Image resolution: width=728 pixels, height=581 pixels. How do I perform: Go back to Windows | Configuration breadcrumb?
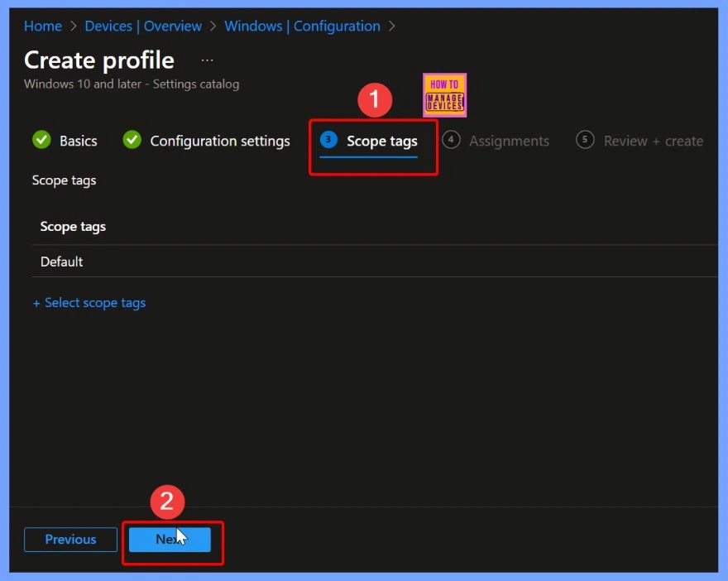tap(302, 26)
